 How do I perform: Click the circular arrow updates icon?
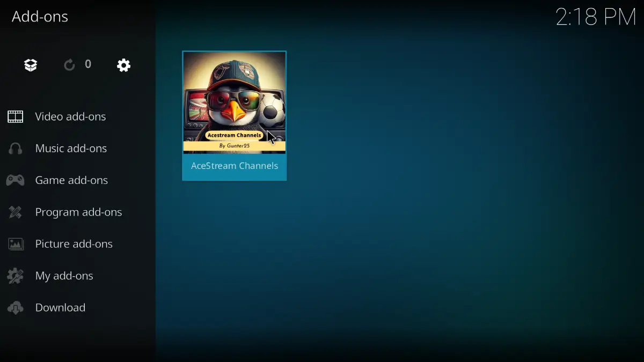click(x=69, y=65)
